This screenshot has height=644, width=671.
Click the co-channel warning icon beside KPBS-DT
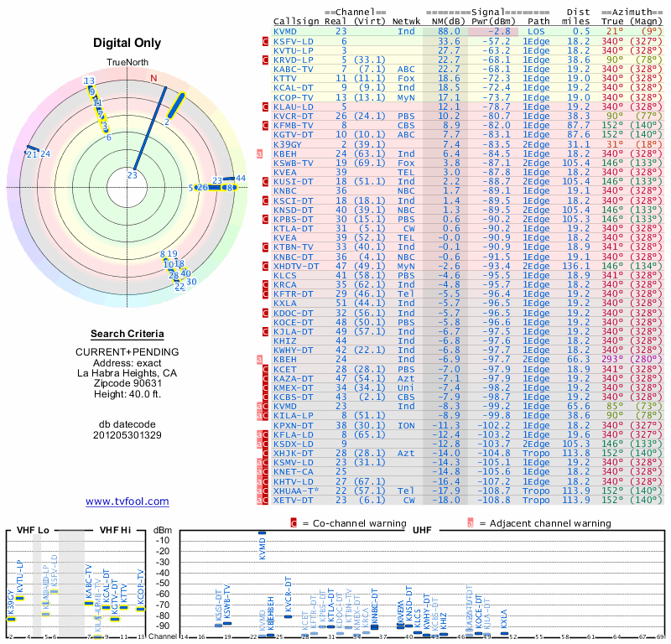point(265,219)
